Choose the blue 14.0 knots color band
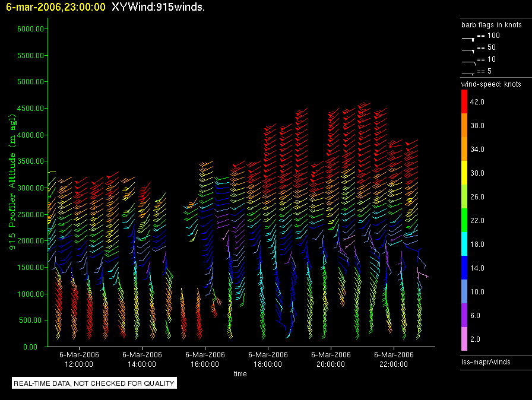Image resolution: width=532 pixels, height=400 pixels. tap(464, 268)
